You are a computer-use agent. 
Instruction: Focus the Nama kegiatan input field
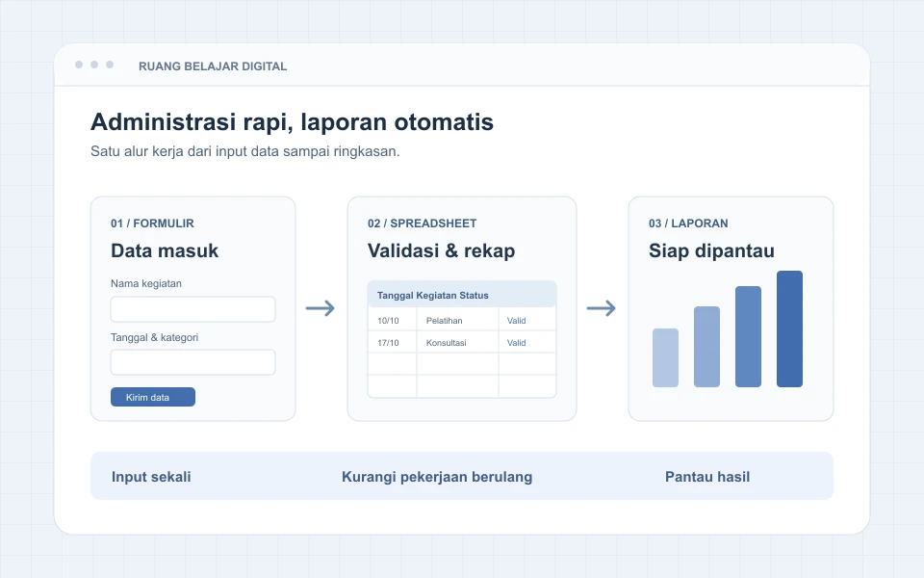(192, 309)
